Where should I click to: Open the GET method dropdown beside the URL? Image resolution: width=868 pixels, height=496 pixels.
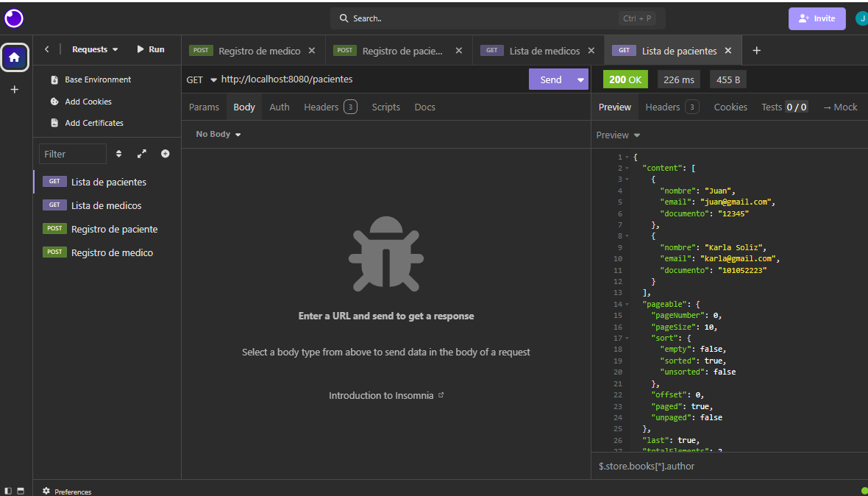point(202,79)
